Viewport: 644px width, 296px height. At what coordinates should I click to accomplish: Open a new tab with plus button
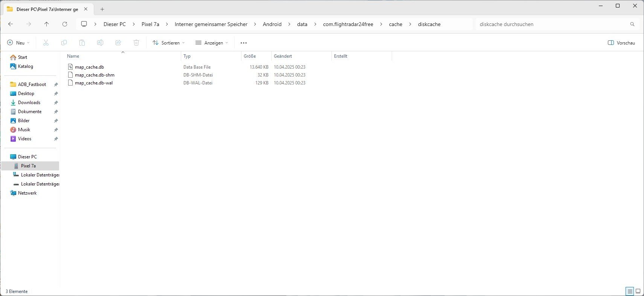102,9
